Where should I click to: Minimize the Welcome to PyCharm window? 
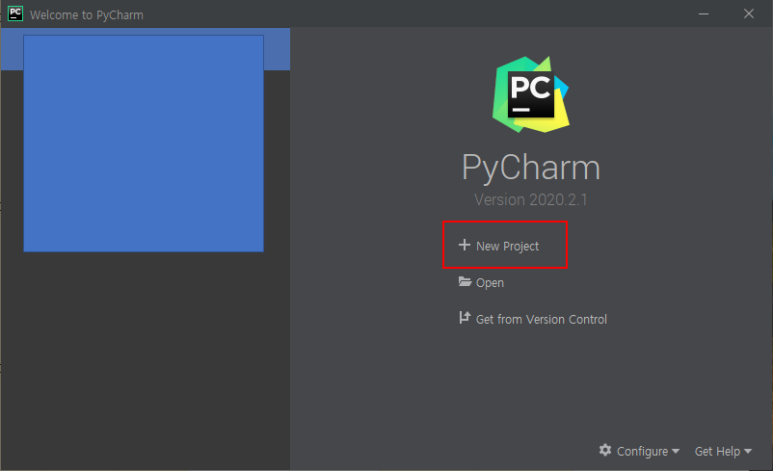(703, 14)
